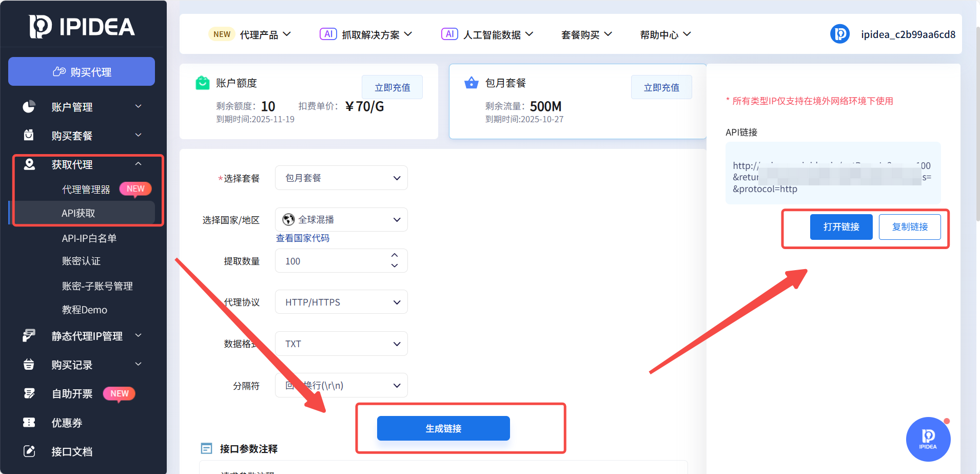Image resolution: width=980 pixels, height=474 pixels.
Task: Open API-IP白名单 in the sidebar
Action: [x=89, y=238]
